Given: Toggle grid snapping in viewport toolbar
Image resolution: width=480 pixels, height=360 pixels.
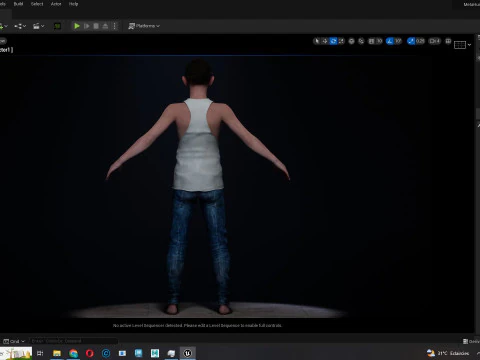Looking at the screenshot, I should point(371,41).
